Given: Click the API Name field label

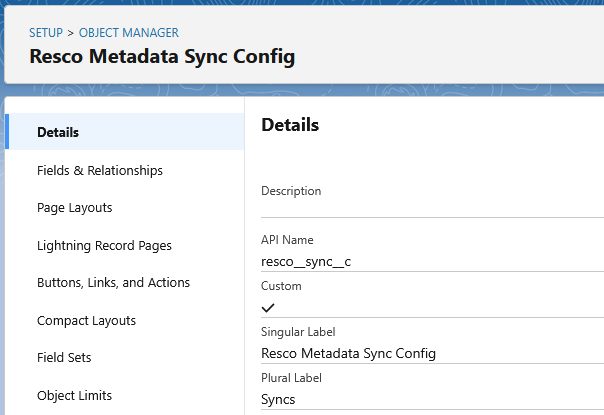Looking at the screenshot, I should tap(287, 240).
